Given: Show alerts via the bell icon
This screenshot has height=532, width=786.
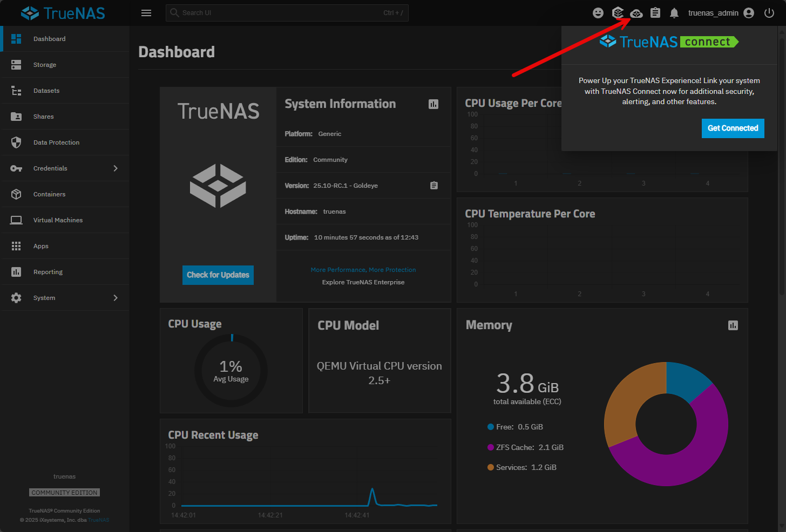Looking at the screenshot, I should pyautogui.click(x=674, y=13).
